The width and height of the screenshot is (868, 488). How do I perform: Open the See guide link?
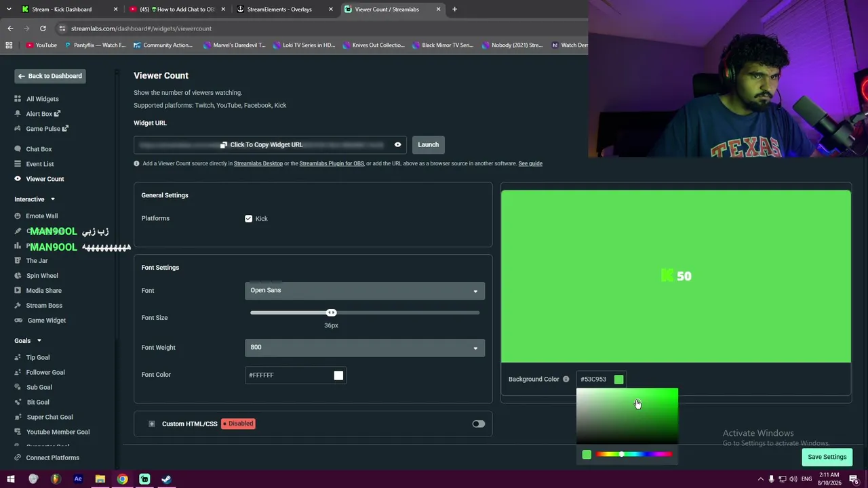pos(530,163)
